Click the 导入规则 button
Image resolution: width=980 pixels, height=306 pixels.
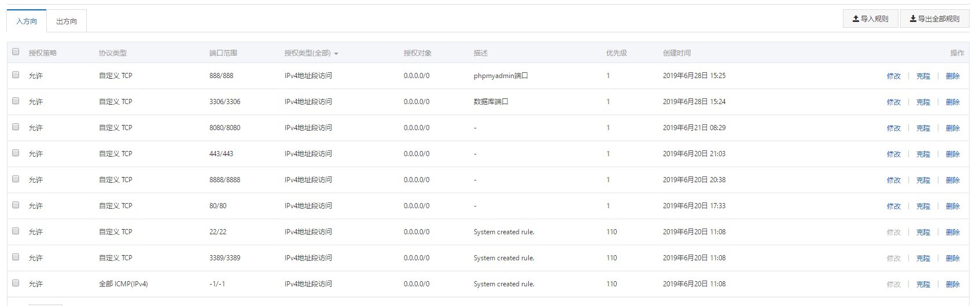click(870, 19)
